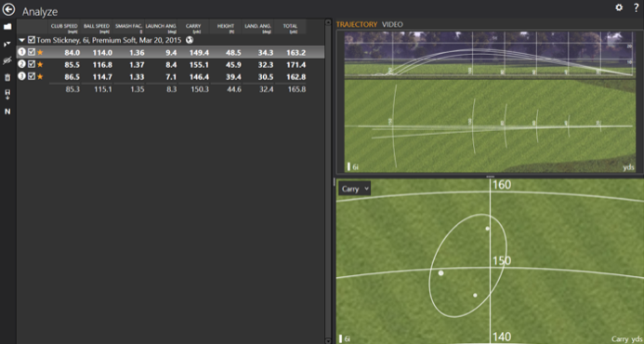
Task: Click the trash delete icon in sidebar
Action: click(7, 78)
